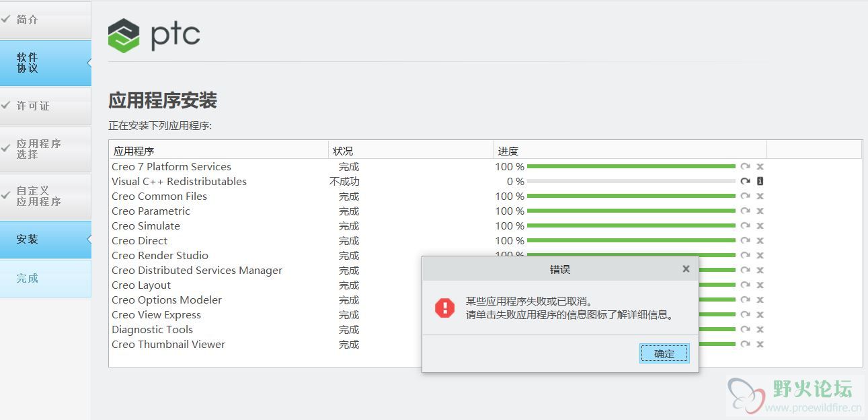868x420 pixels.
Task: Click the 0 % progress value
Action: pos(516,181)
